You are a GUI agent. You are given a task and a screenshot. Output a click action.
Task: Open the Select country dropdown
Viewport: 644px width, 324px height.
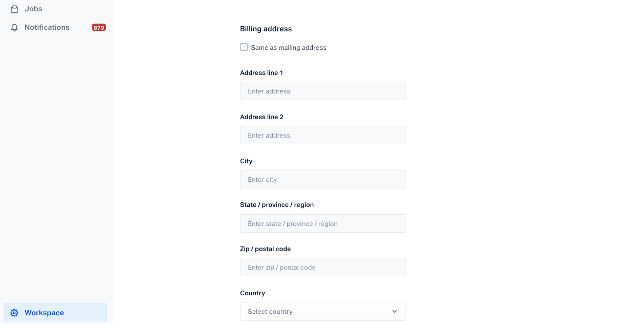(x=323, y=311)
